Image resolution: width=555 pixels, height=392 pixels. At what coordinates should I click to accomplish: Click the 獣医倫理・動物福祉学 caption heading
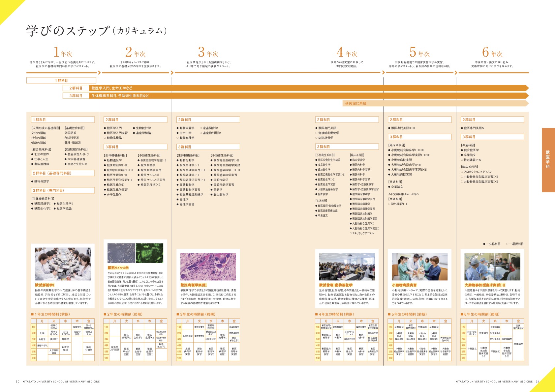point(336,285)
